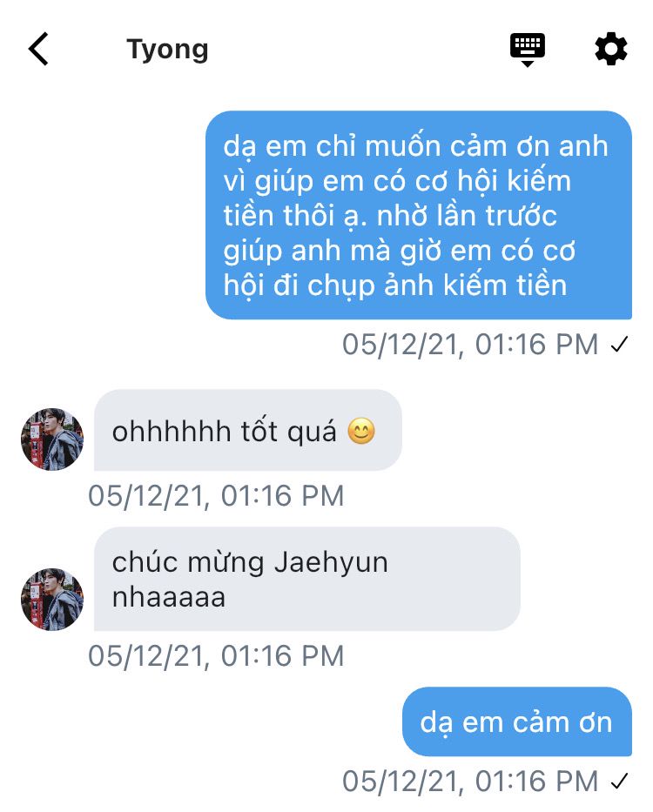Select Tyong's avatar beside 'chúc mừng Jaehyun'
The width and height of the screenshot is (653, 812).
52,599
